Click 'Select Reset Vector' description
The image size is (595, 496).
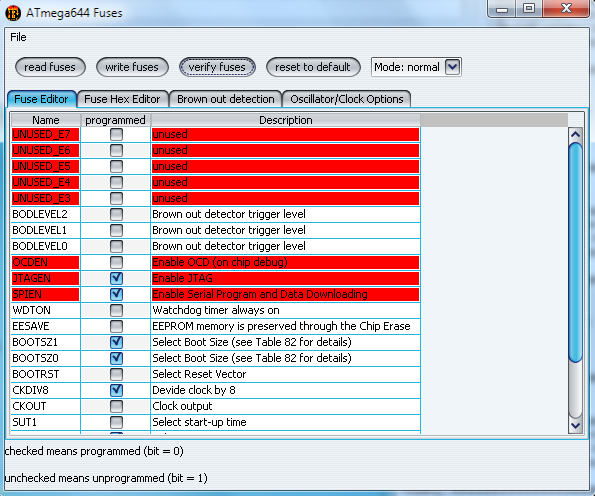point(285,374)
